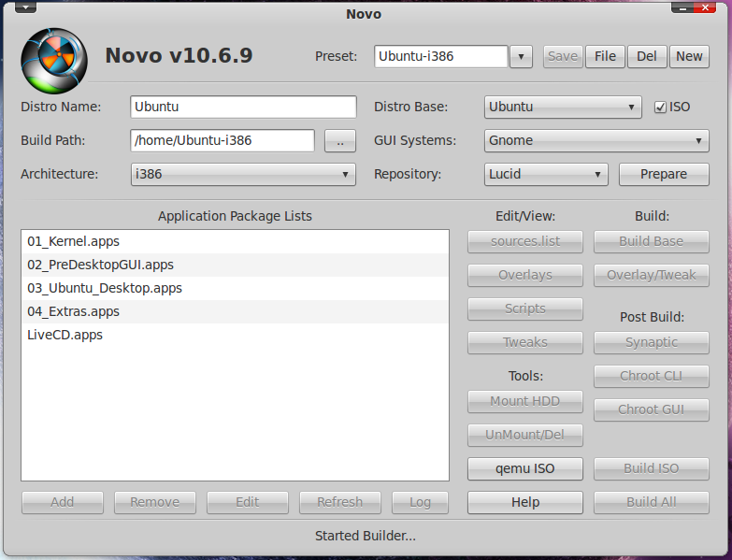Expand the Architecture i386 dropdown
This screenshot has height=560, width=732.
tap(243, 175)
